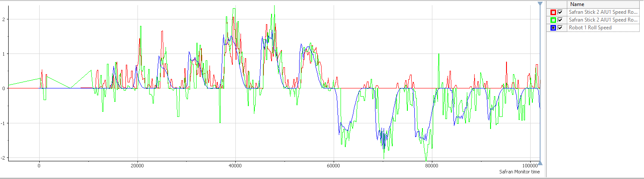Toggle the Robot 1 Roll Speed checkbox
Viewport: 644px width, 179px height.
click(560, 28)
